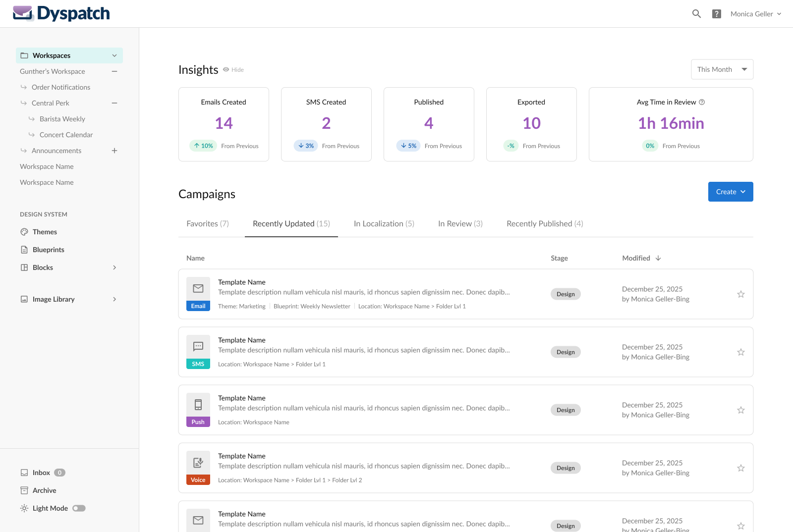The height and width of the screenshot is (532, 793).
Task: Click 'Theme: Marketing' on Email template
Action: [242, 307]
